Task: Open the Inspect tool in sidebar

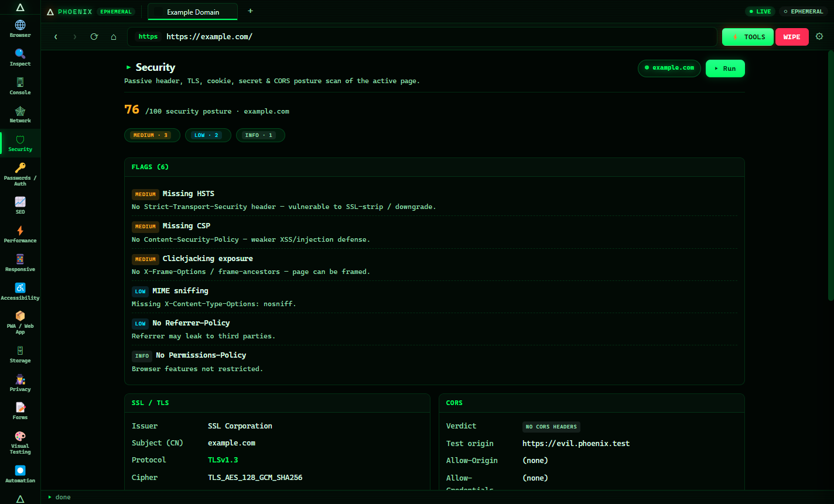Action: pos(20,57)
